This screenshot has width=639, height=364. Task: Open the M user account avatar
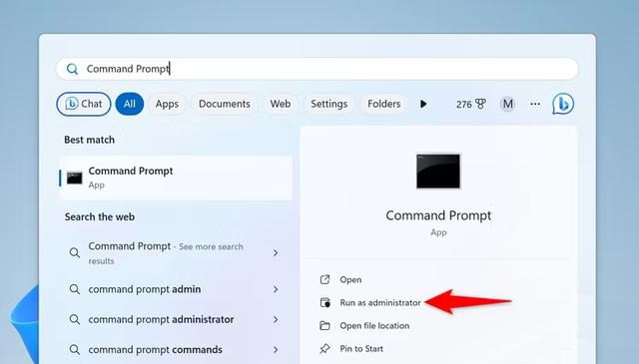pos(507,105)
